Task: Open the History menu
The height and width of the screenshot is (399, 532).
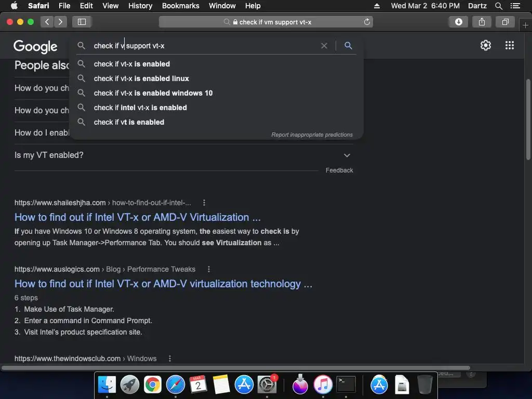Action: click(x=140, y=6)
